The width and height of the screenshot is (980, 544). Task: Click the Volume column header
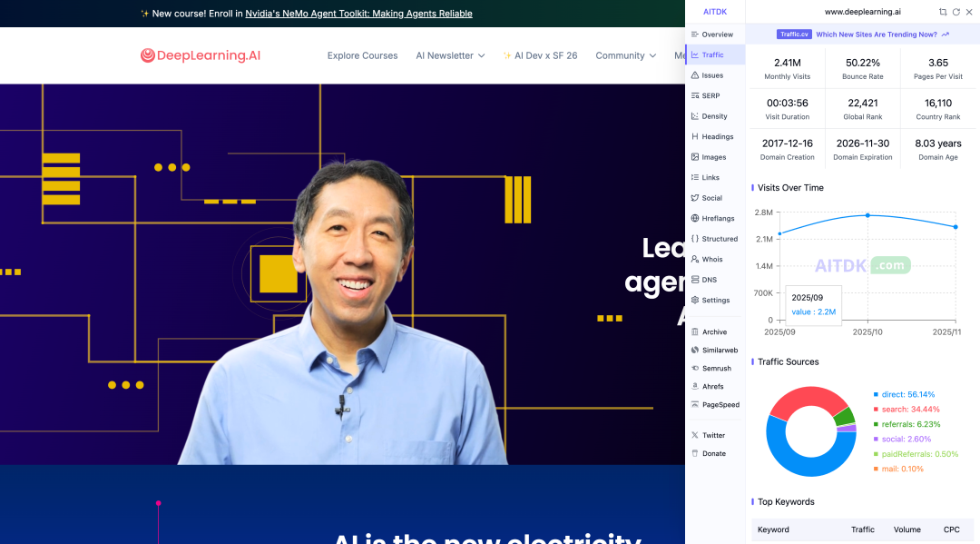[906, 529]
